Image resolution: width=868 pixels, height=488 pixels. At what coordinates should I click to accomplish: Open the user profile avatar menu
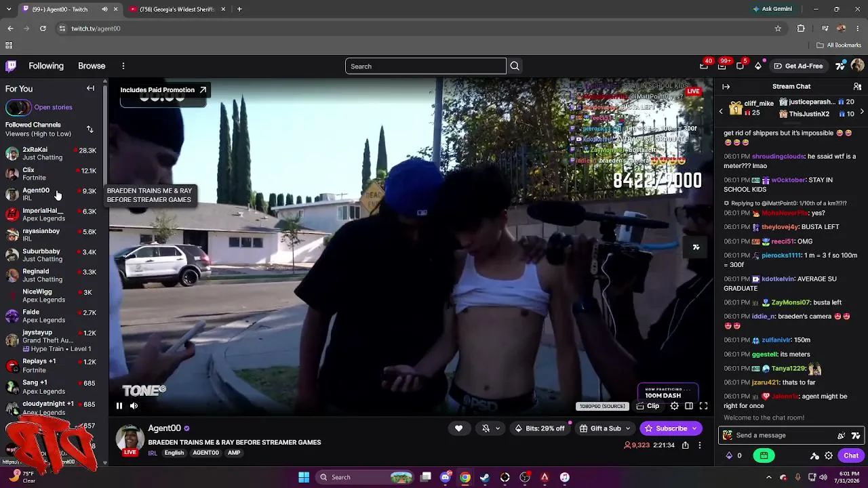click(x=857, y=66)
